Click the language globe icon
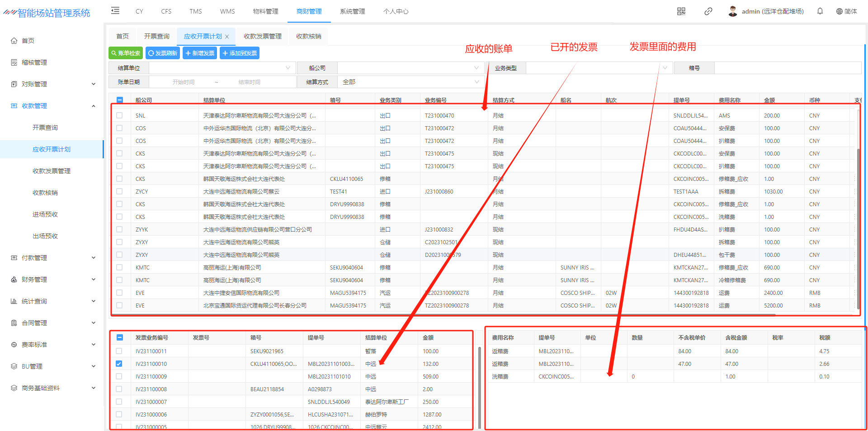 (x=839, y=11)
